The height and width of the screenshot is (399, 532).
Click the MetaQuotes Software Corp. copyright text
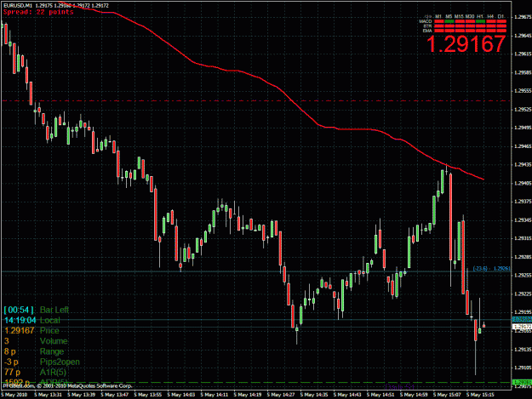pos(67,385)
